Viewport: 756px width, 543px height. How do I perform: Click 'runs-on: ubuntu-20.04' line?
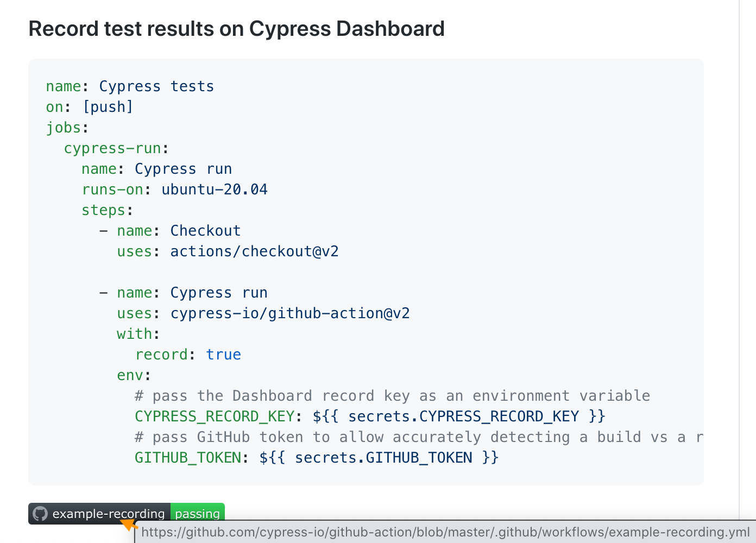tap(174, 190)
